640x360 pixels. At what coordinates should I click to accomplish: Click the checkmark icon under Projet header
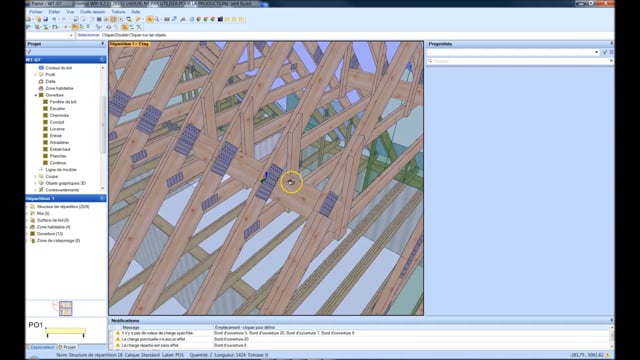point(29,52)
